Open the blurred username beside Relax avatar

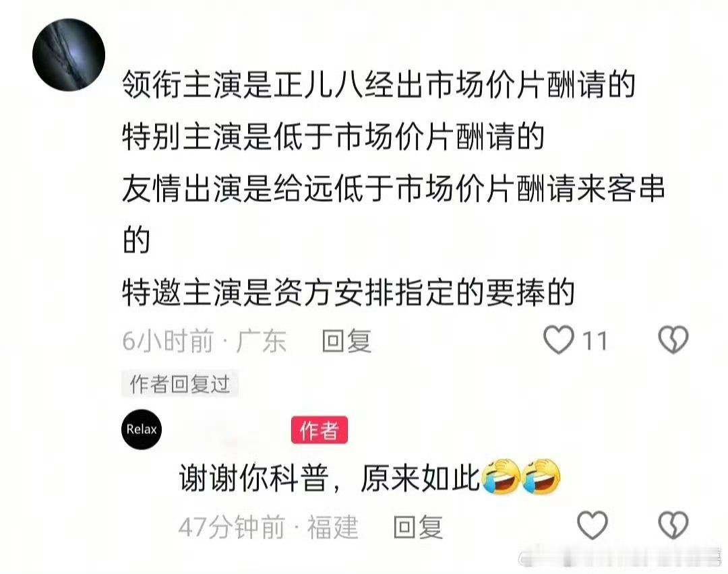coord(228,430)
